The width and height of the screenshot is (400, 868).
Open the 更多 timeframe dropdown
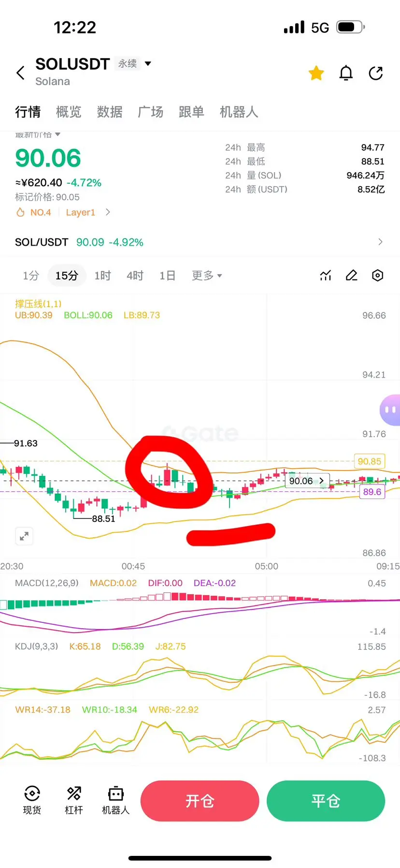click(x=207, y=276)
